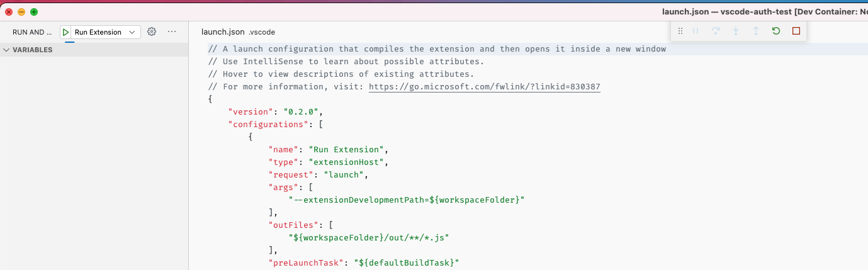Click the out/**/*.js glob string
Screen dimensions: 868x270
(369, 237)
